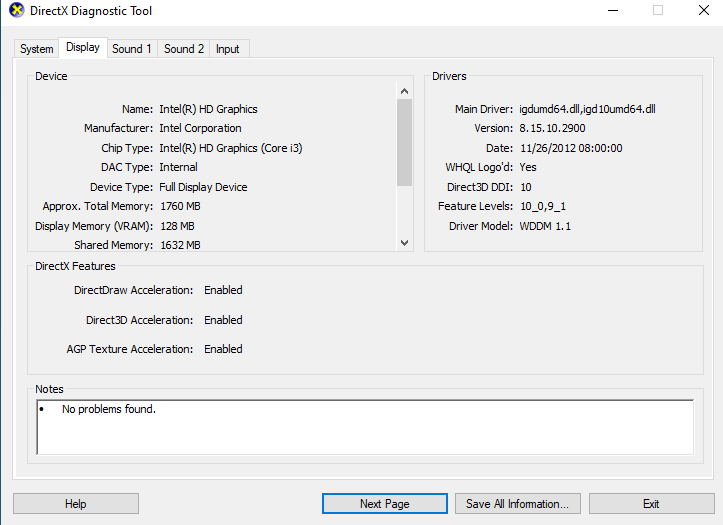Click the Next Page button
723x525 pixels.
pyautogui.click(x=384, y=504)
